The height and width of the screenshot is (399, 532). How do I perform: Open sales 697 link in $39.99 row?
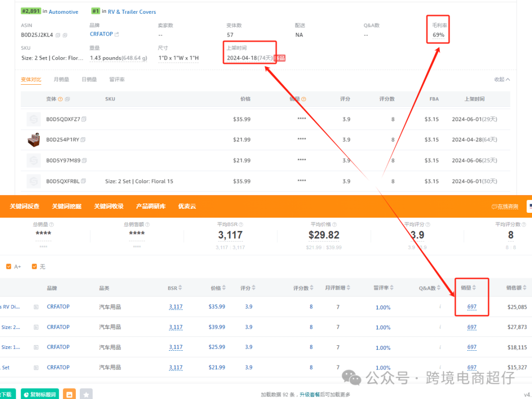(472, 327)
